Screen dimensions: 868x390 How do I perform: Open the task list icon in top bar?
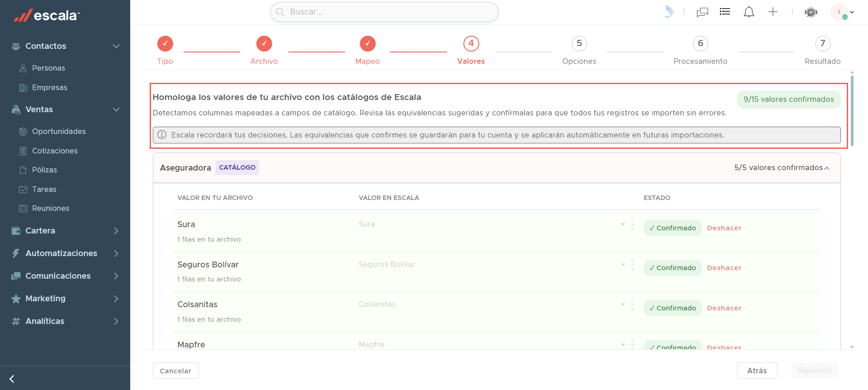click(x=725, y=12)
